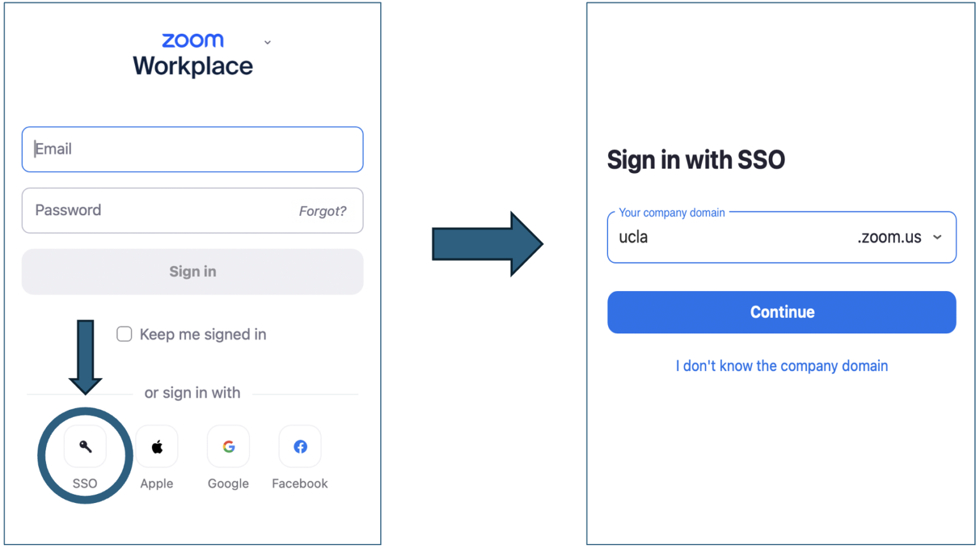Select the Facebook logo sign-in icon
Screen dimensions: 980x549
click(300, 446)
